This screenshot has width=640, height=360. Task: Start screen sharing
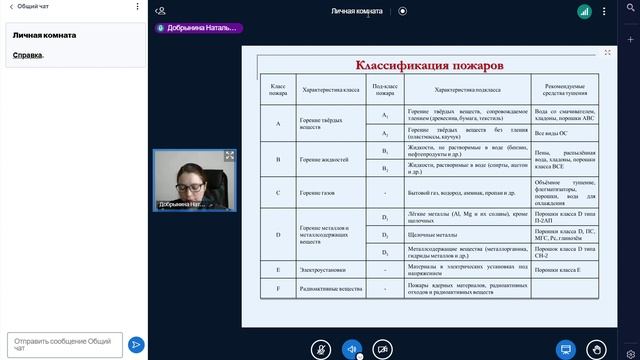pyautogui.click(x=566, y=350)
